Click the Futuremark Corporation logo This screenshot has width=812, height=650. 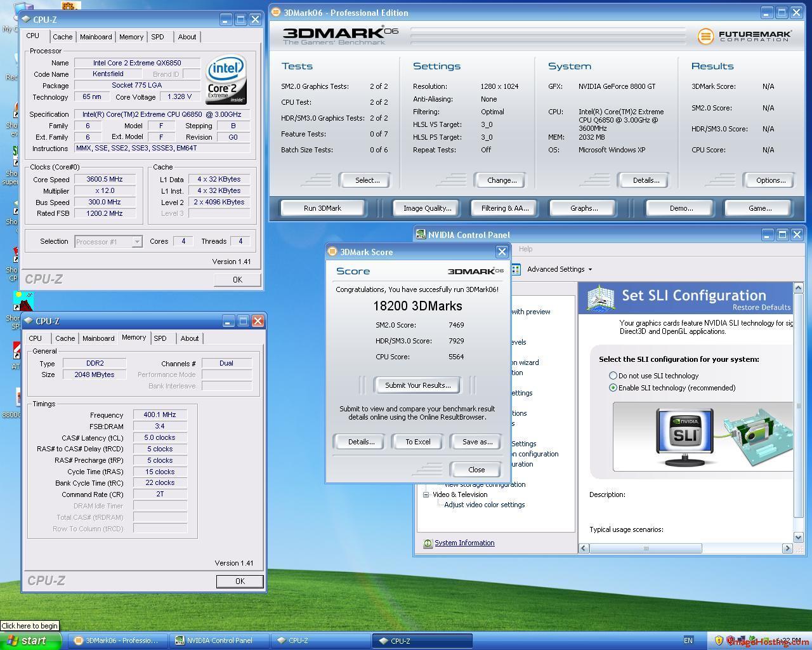tap(745, 36)
